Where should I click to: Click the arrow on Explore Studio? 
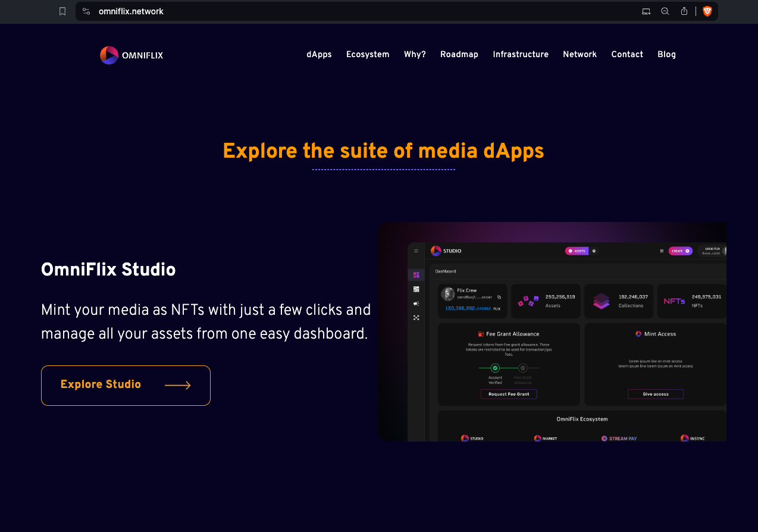coord(178,386)
